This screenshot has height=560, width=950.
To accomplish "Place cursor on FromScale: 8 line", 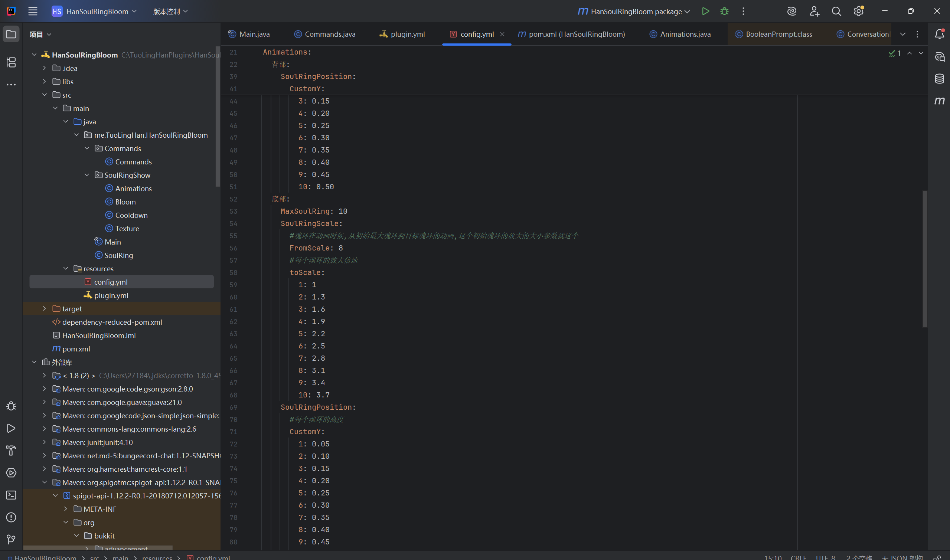I will (316, 248).
